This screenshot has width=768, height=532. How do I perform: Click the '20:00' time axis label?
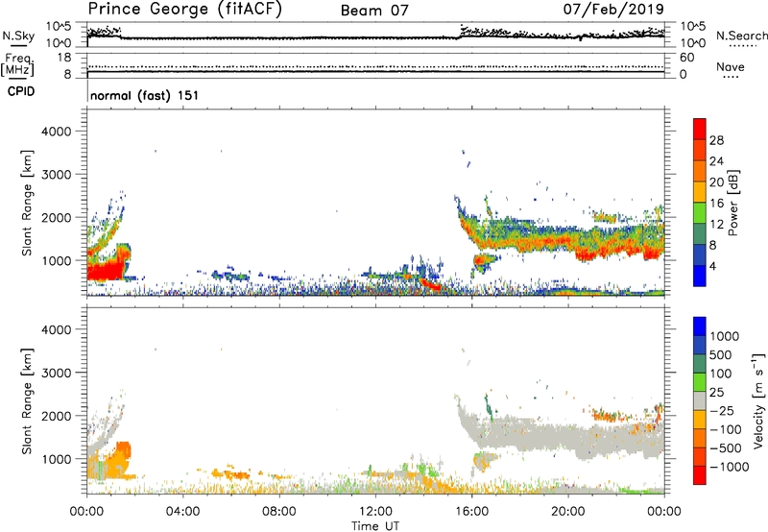pos(567,512)
